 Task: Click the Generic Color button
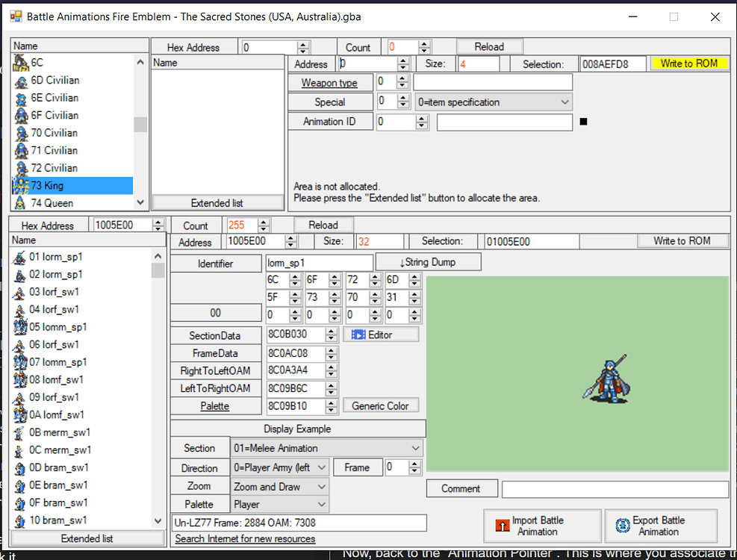click(381, 405)
